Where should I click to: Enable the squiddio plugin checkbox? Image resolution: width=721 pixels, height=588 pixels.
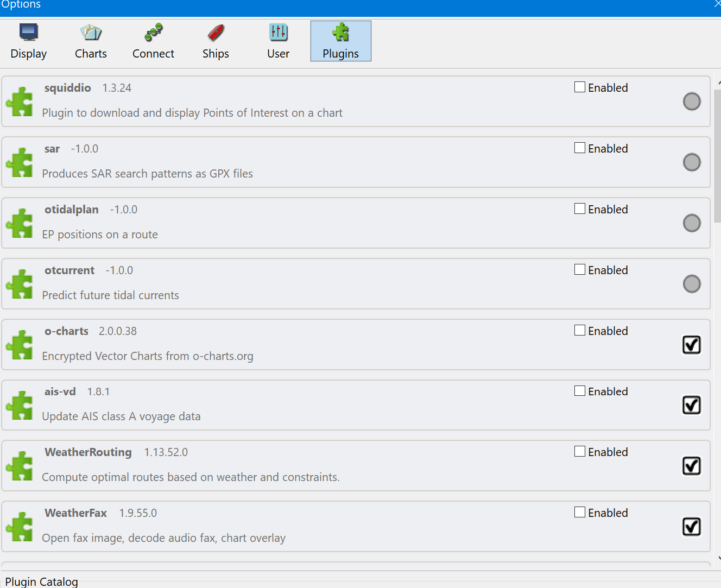pyautogui.click(x=579, y=86)
